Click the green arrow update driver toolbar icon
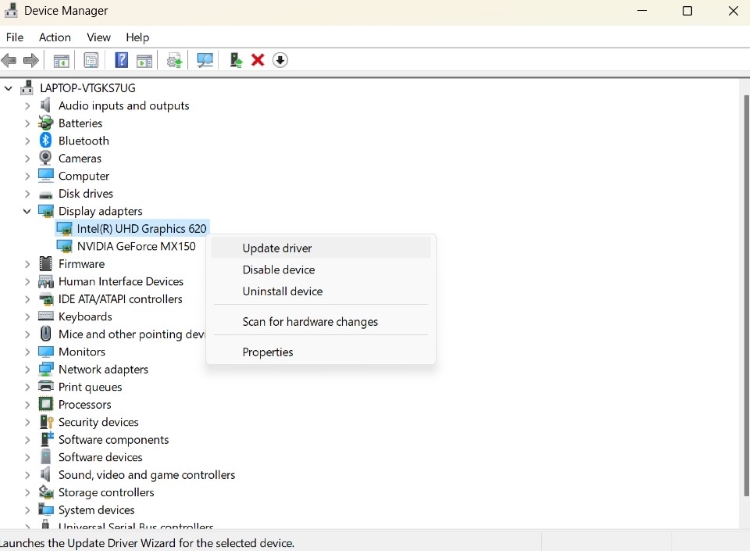This screenshot has height=551, width=750. click(x=235, y=60)
